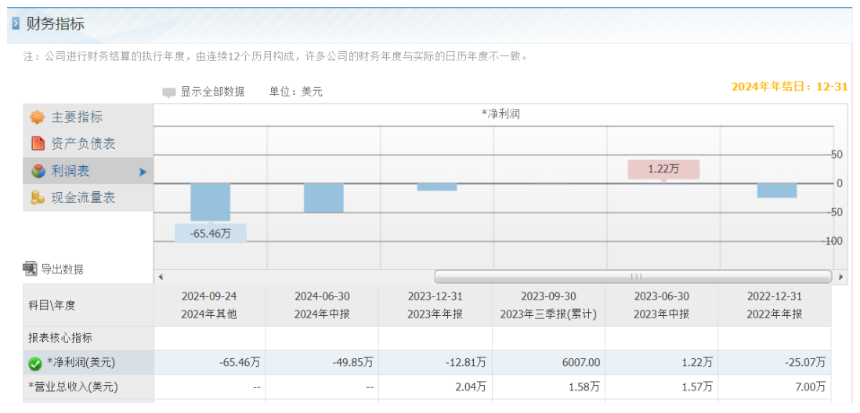Toggle the green check beside 净利润
Screen dimensions: 860x413
coord(35,363)
